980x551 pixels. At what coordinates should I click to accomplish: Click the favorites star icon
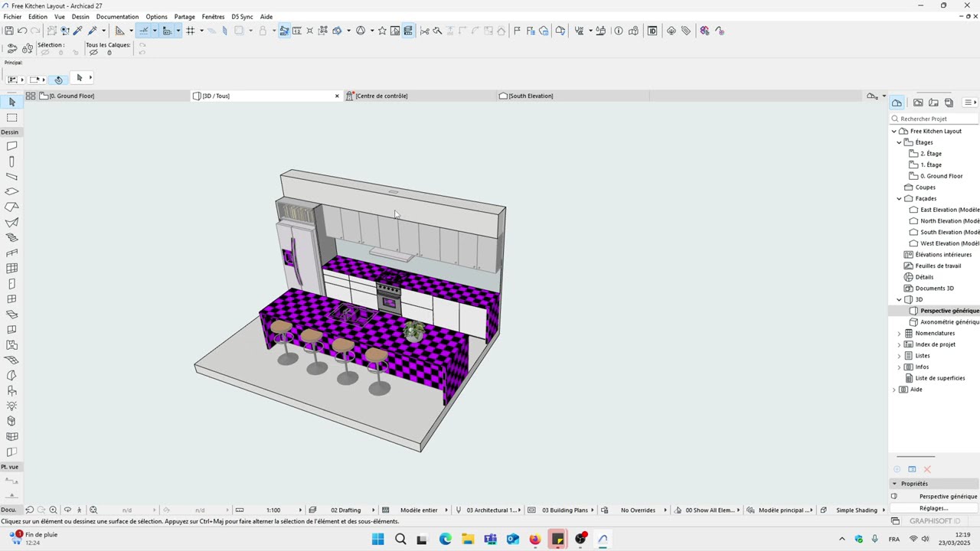382,31
